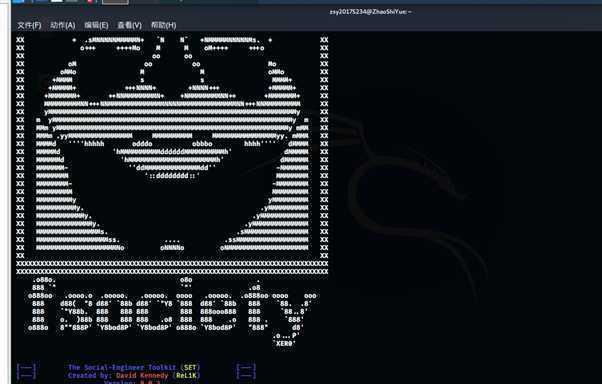Click the zsy20175234@ZhaoShiYue window title
This screenshot has height=384, width=602.
pyautogui.click(x=370, y=12)
